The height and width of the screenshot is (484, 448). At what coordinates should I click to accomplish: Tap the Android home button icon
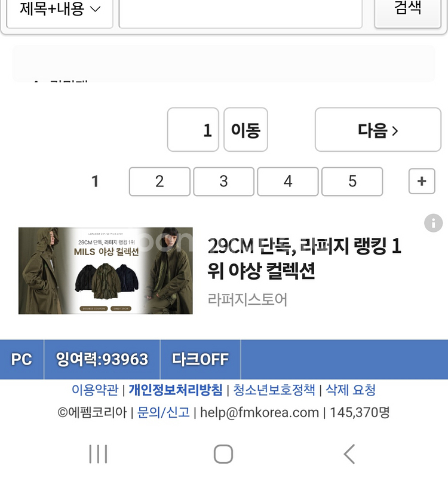coord(223,454)
